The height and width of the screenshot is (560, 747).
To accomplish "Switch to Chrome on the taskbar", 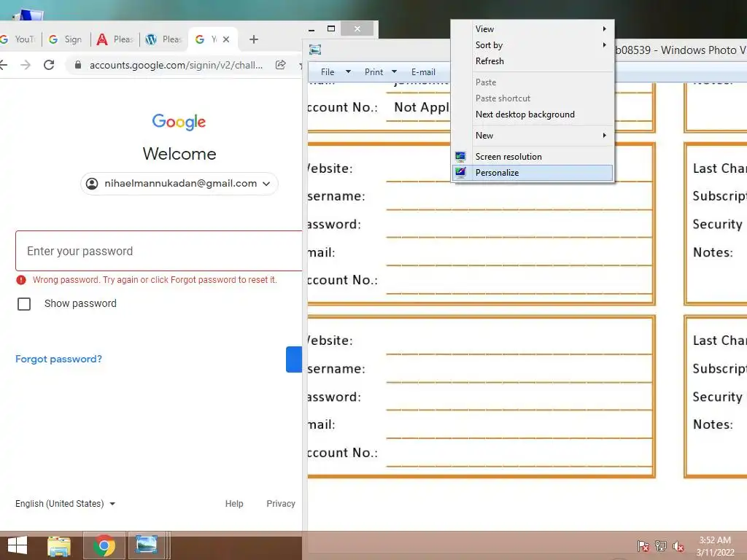I will tap(104, 545).
